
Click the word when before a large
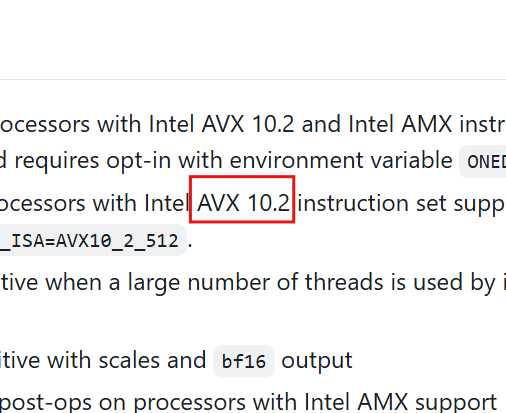[74, 282]
